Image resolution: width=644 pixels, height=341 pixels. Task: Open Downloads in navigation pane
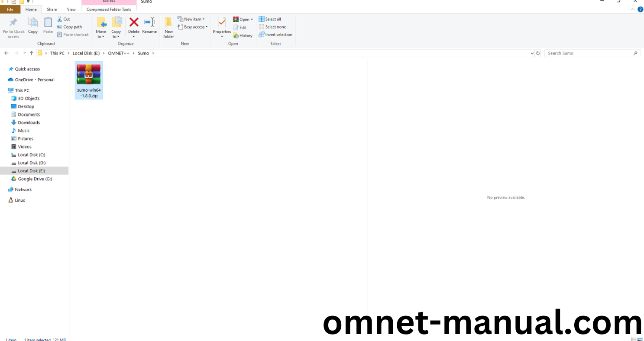coord(29,122)
